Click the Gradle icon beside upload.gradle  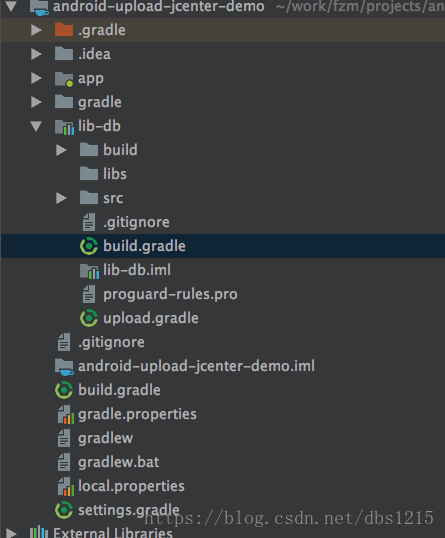click(x=89, y=318)
